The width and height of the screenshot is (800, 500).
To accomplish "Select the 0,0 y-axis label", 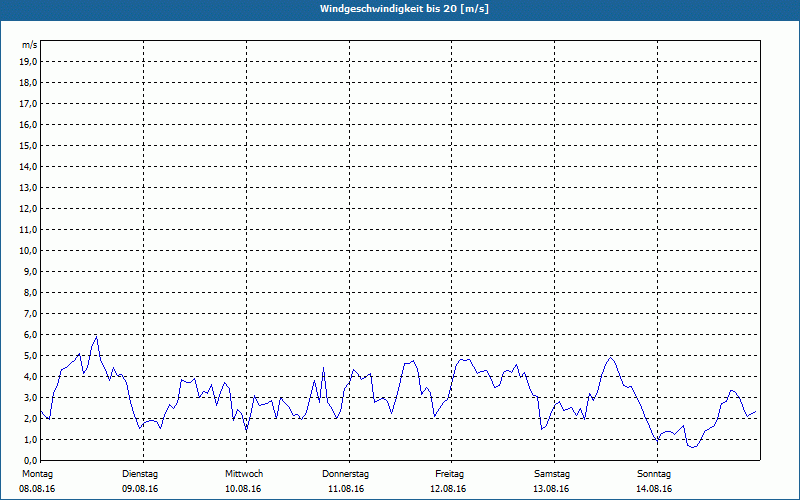I will click(x=30, y=460).
